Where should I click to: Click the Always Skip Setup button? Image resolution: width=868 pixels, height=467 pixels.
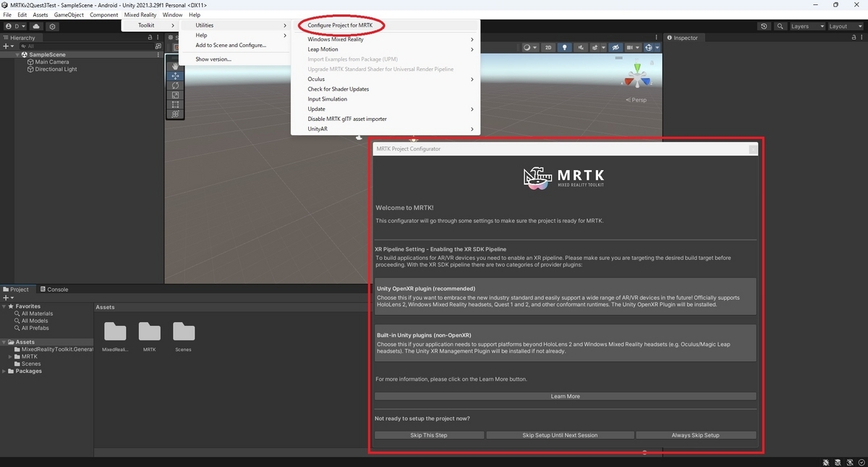point(695,434)
